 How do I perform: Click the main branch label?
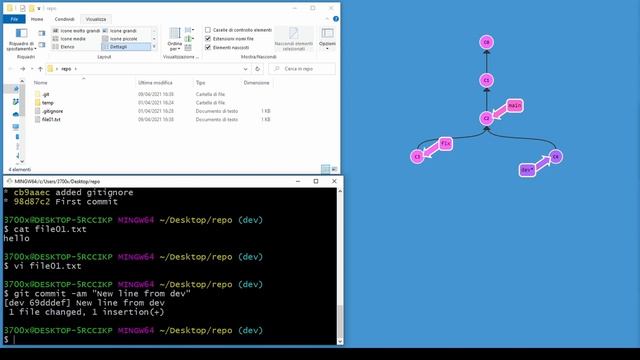(x=515, y=106)
